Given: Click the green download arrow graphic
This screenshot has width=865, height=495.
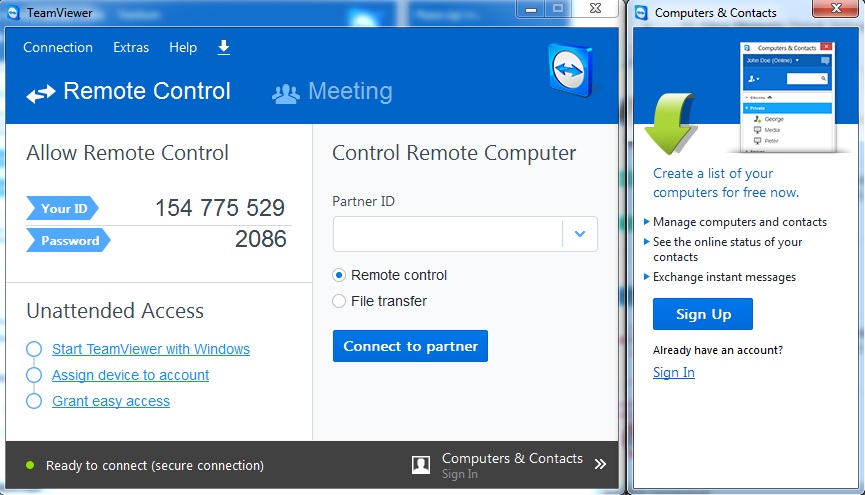Looking at the screenshot, I should coord(670,124).
